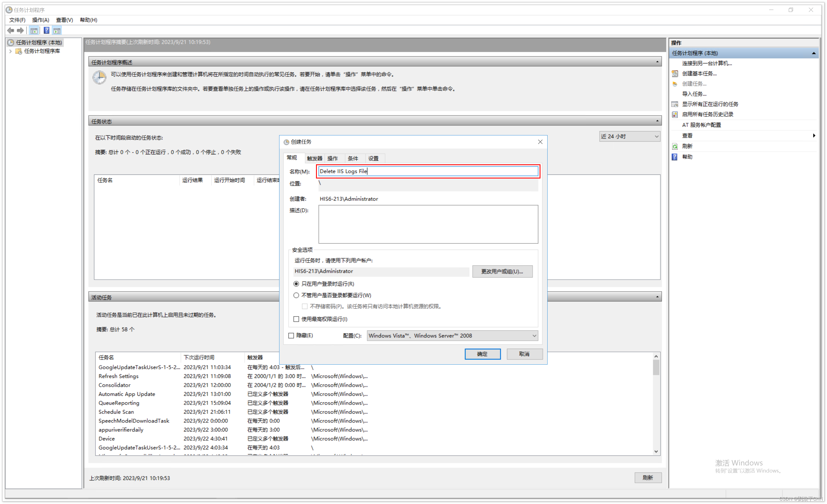Toggle the action pane toolbar icon
The width and height of the screenshot is (827, 504).
coord(57,31)
